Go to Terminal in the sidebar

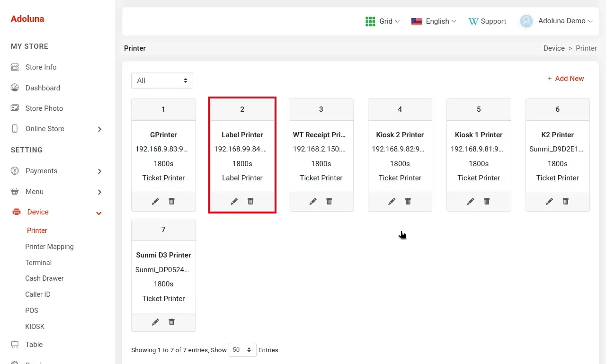(38, 263)
